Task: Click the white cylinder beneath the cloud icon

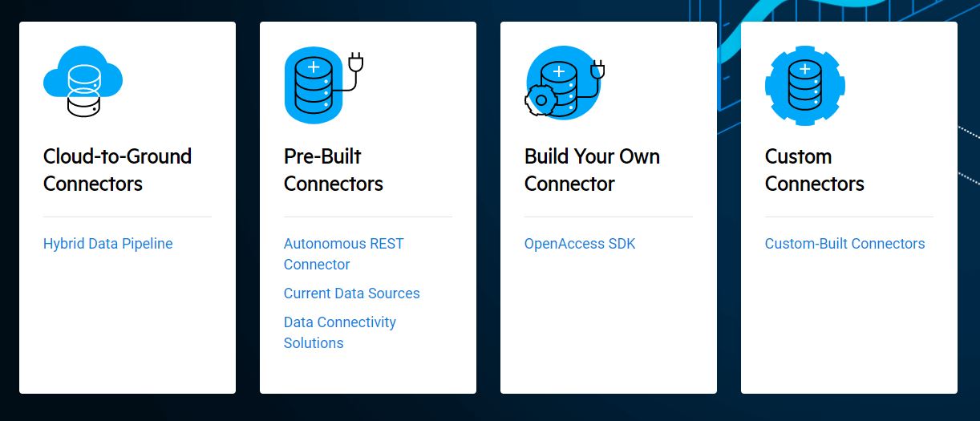Action: (83, 103)
